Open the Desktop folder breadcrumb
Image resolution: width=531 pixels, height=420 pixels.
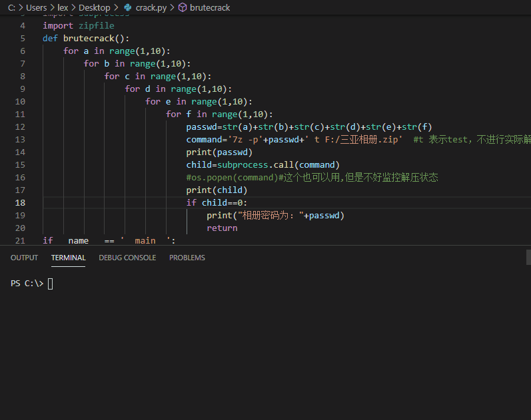pos(95,8)
